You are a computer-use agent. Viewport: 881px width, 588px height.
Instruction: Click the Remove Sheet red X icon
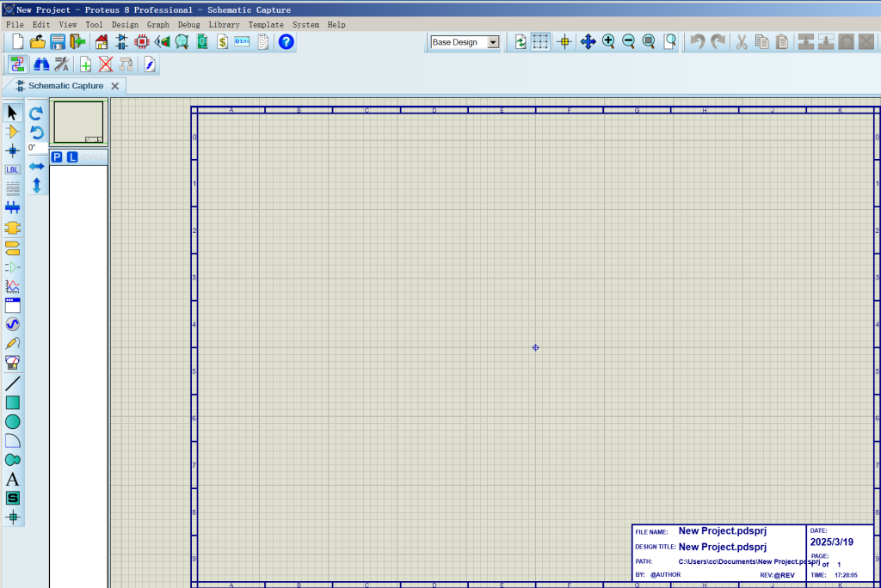106,64
